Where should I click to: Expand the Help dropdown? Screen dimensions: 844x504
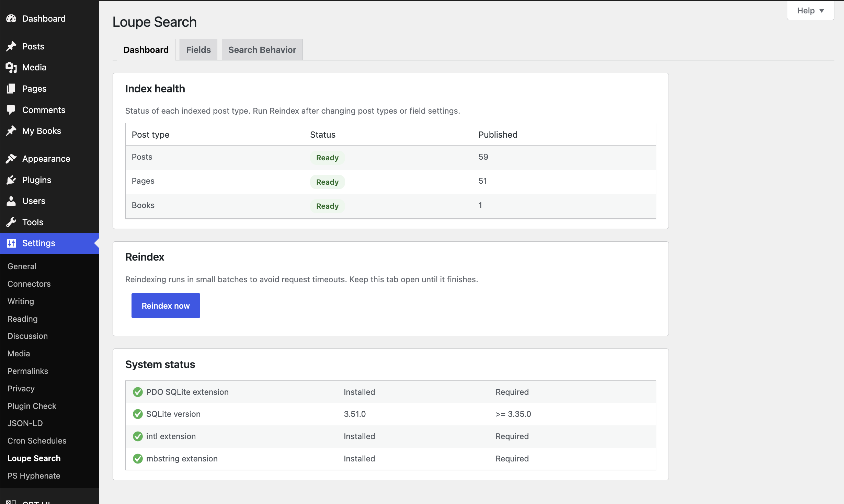pyautogui.click(x=810, y=11)
